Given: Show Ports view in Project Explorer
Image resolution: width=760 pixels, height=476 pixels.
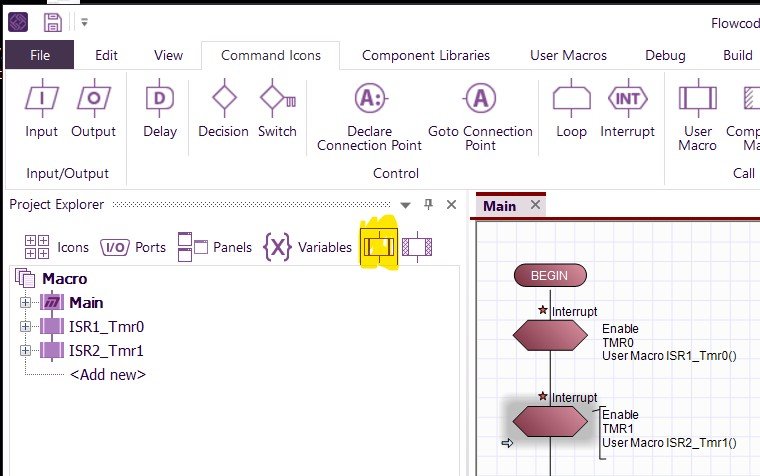Looking at the screenshot, I should tap(133, 247).
